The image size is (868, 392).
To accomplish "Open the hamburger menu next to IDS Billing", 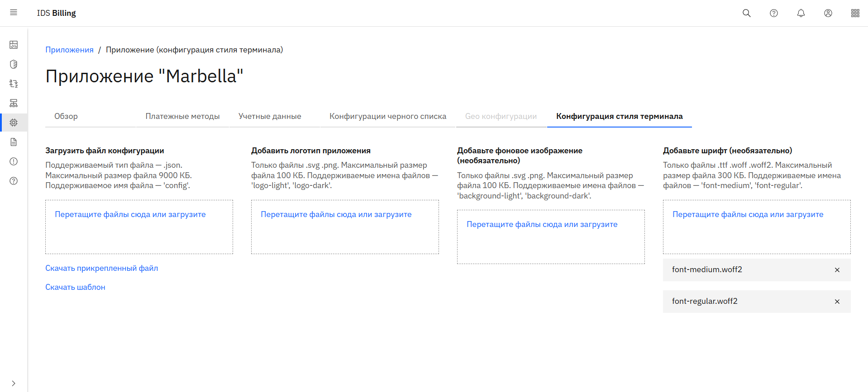I will tap(14, 13).
